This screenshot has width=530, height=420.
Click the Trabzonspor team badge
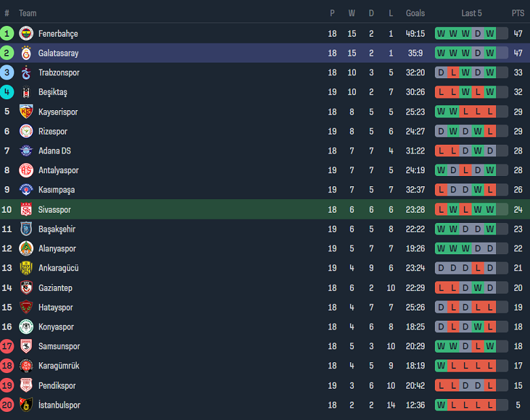[x=26, y=73]
